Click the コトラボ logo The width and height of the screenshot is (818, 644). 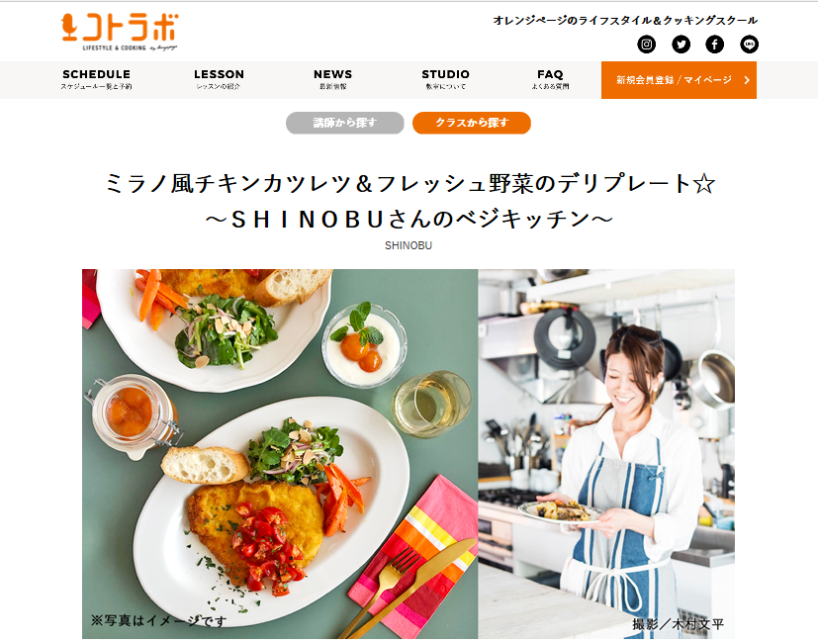click(x=120, y=33)
